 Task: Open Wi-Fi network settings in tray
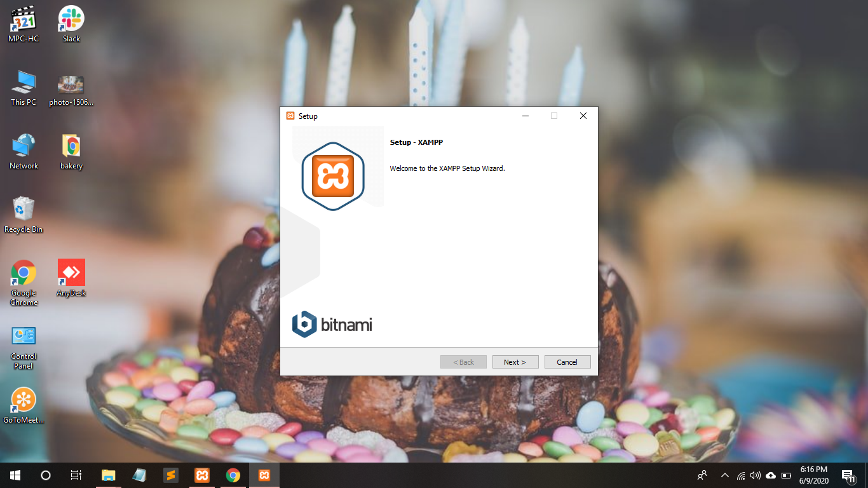click(741, 475)
